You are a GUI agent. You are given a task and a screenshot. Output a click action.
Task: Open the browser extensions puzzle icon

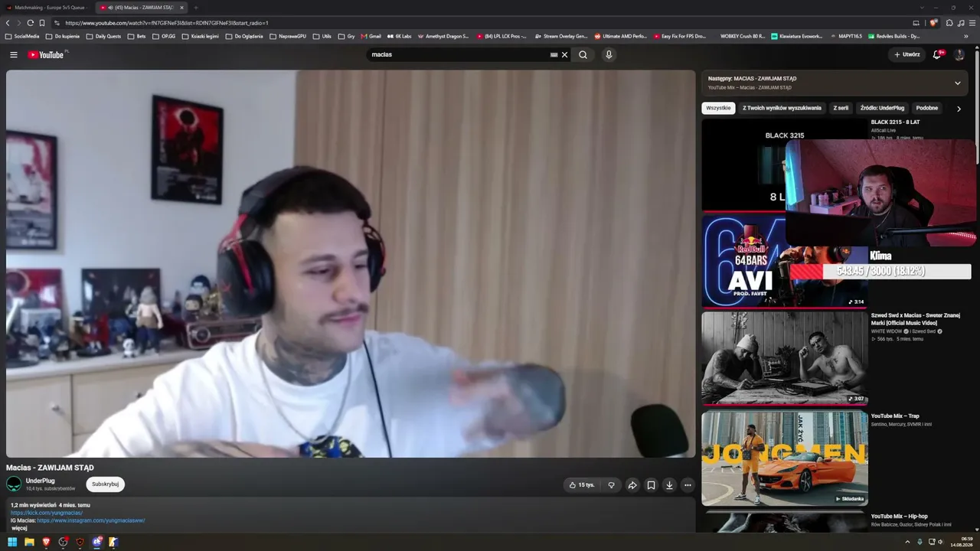(x=951, y=23)
